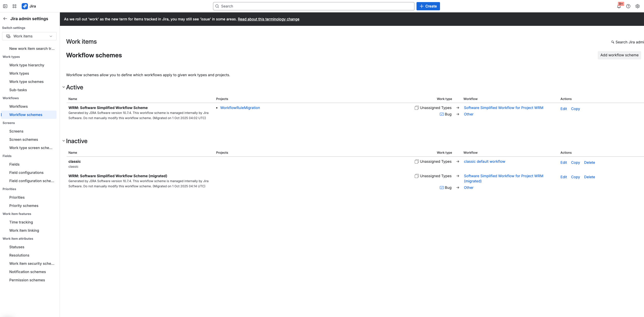Open the help question mark icon
The width and height of the screenshot is (644, 317).
pos(628,6)
